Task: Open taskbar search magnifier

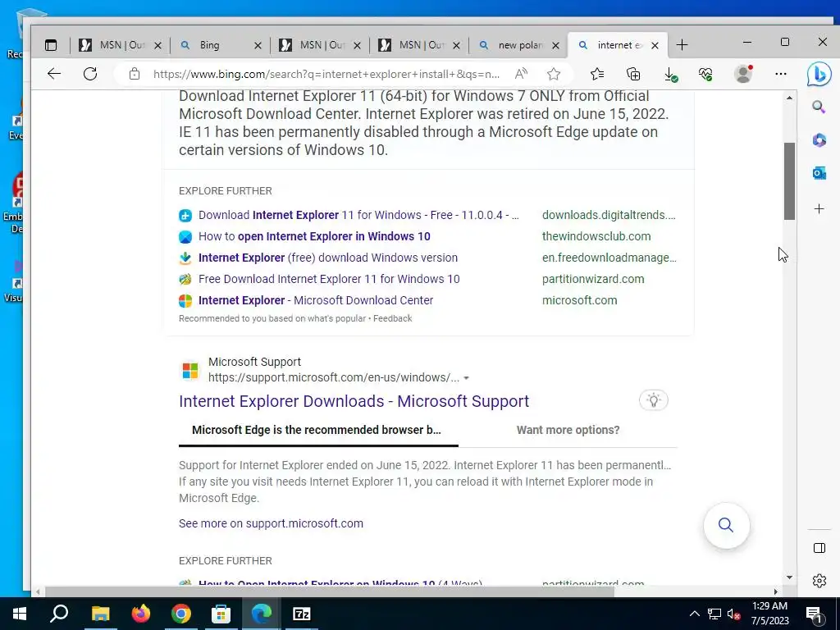Action: [59, 614]
